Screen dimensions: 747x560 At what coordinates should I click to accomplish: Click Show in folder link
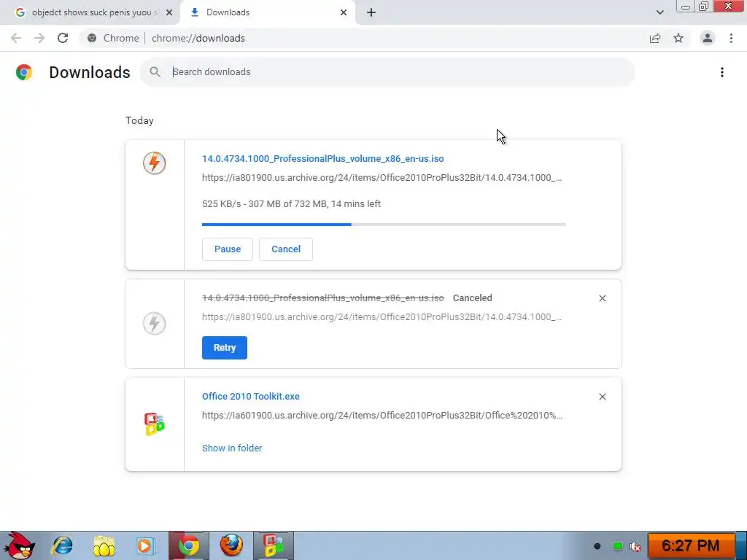pos(232,448)
